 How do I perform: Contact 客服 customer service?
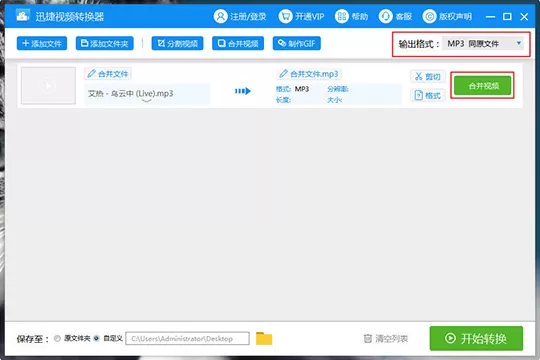click(x=395, y=16)
